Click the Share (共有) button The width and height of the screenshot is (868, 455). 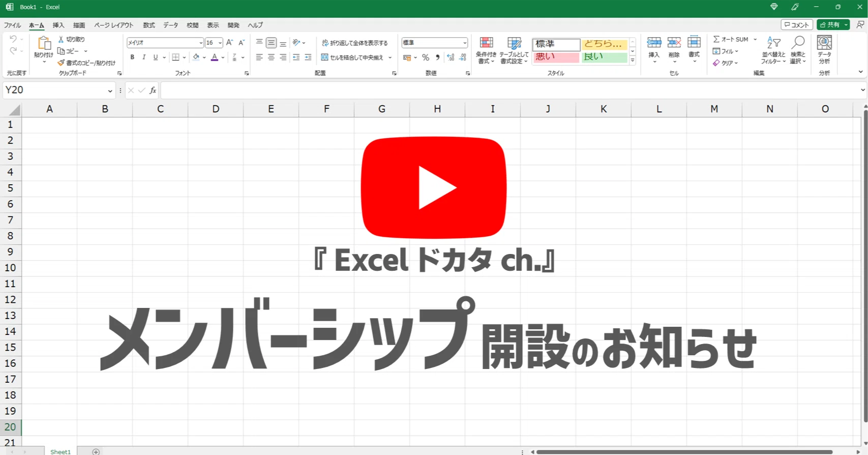click(x=829, y=24)
